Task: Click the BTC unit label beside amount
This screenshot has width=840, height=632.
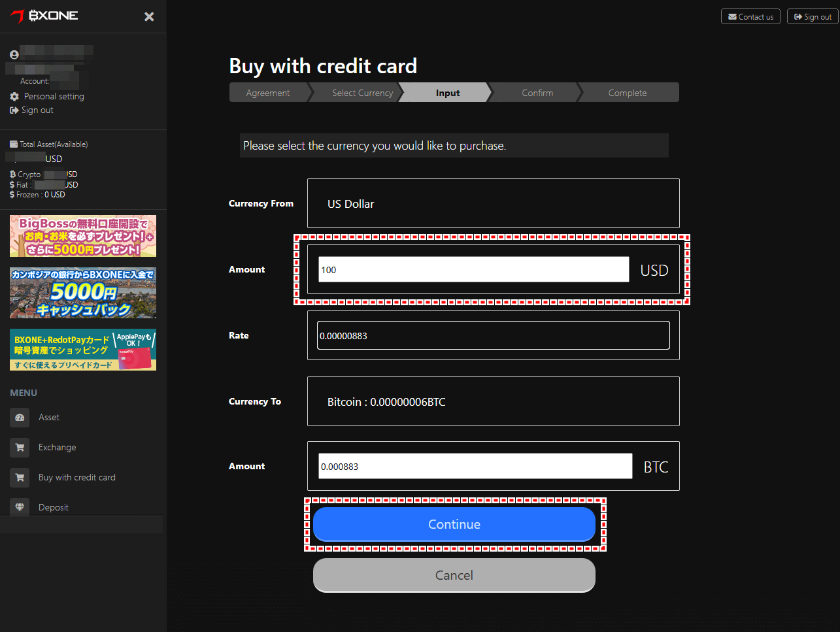Action: (656, 467)
